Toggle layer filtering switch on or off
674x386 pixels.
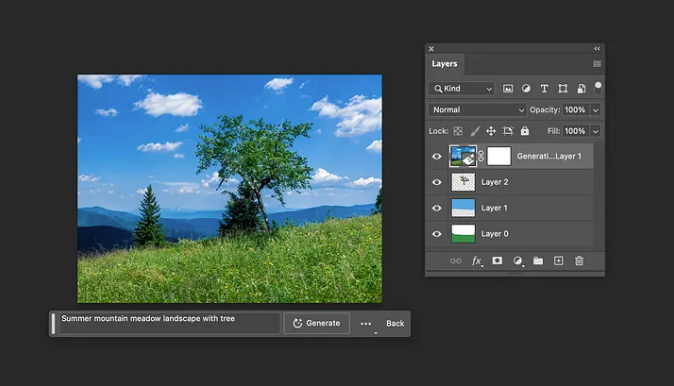click(598, 88)
